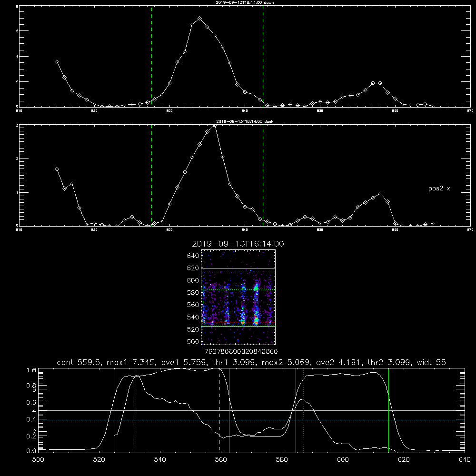Click the highest diamond marker in the dawn plot
476x476 pixels.
pyautogui.click(x=199, y=19)
